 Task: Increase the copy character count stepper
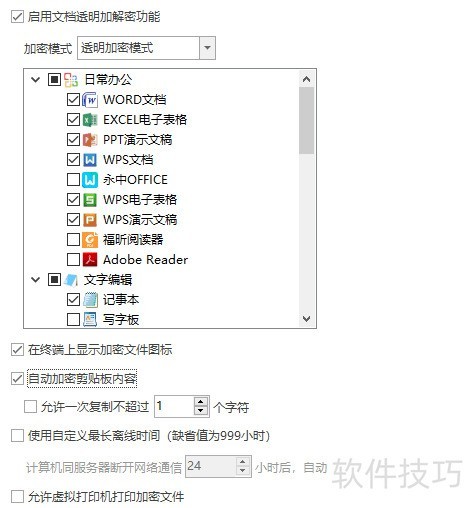click(201, 402)
